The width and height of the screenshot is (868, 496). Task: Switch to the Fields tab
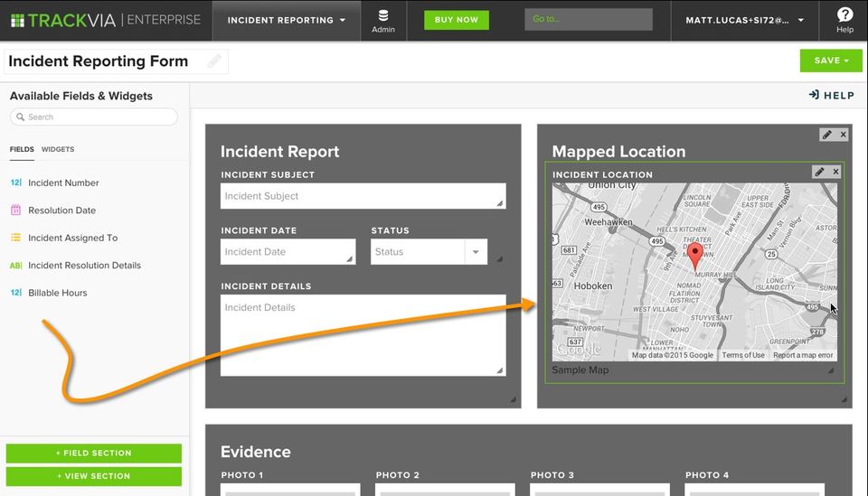(22, 149)
